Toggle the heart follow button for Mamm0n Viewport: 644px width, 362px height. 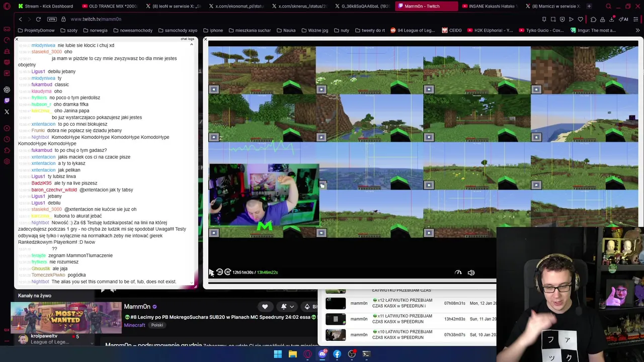coord(265,307)
